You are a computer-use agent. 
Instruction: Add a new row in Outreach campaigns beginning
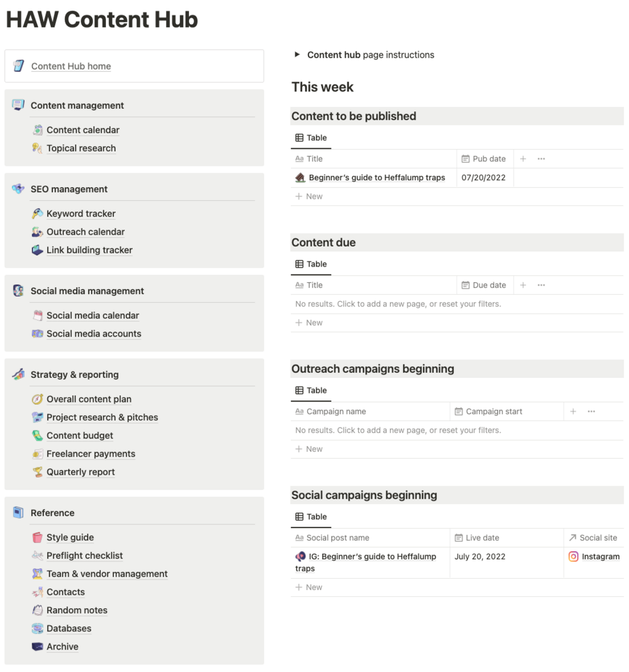[x=309, y=449]
